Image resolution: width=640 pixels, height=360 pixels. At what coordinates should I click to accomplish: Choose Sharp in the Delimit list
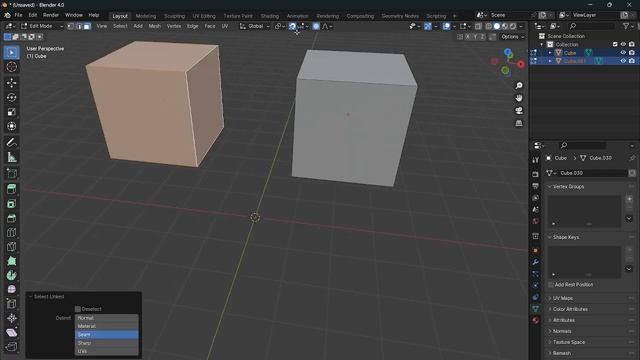(x=107, y=343)
